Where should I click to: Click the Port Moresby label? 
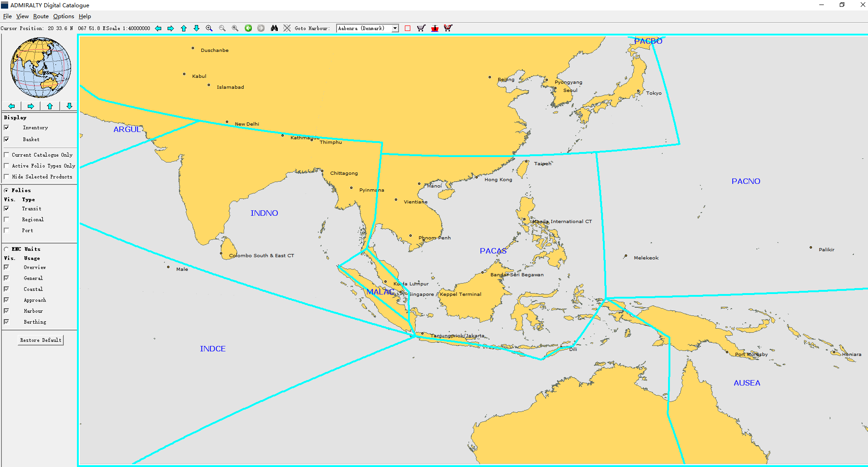[751, 355]
